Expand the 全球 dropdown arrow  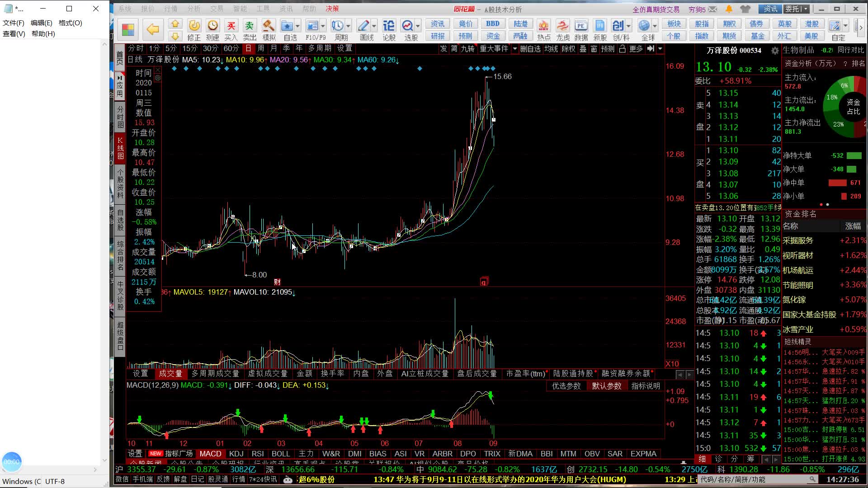(x=655, y=26)
